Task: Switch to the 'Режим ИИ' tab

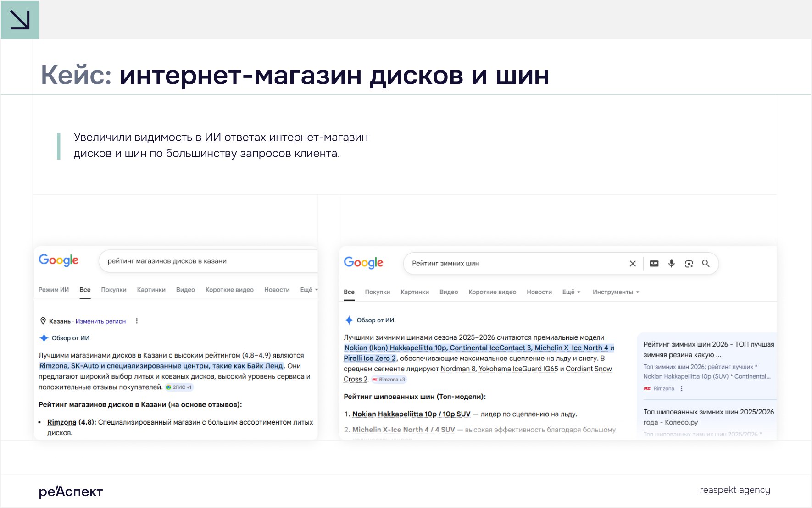Action: point(54,290)
